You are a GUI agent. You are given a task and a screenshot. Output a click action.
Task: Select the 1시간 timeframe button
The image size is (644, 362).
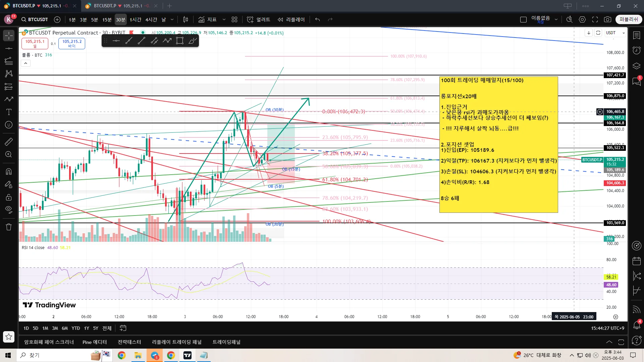click(136, 19)
